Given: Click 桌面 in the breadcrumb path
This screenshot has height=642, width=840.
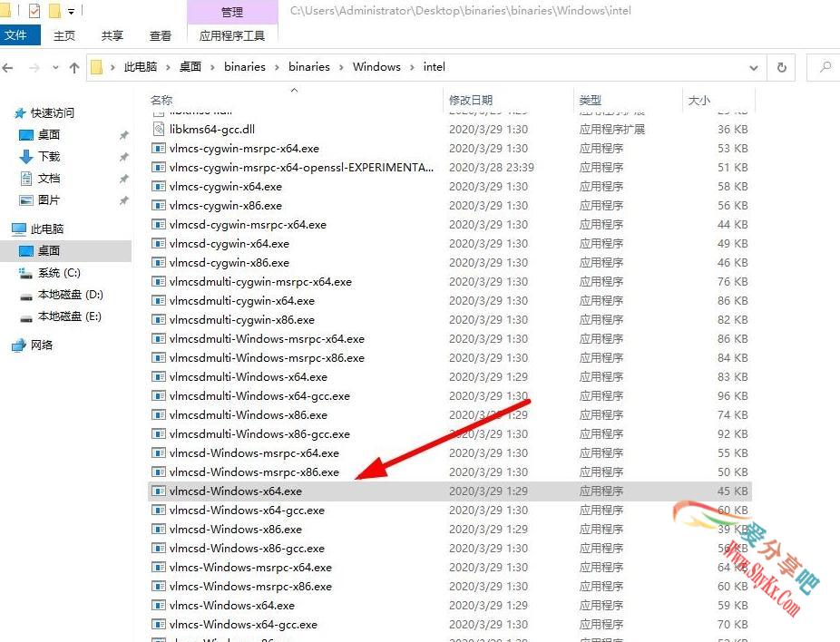Looking at the screenshot, I should [190, 67].
